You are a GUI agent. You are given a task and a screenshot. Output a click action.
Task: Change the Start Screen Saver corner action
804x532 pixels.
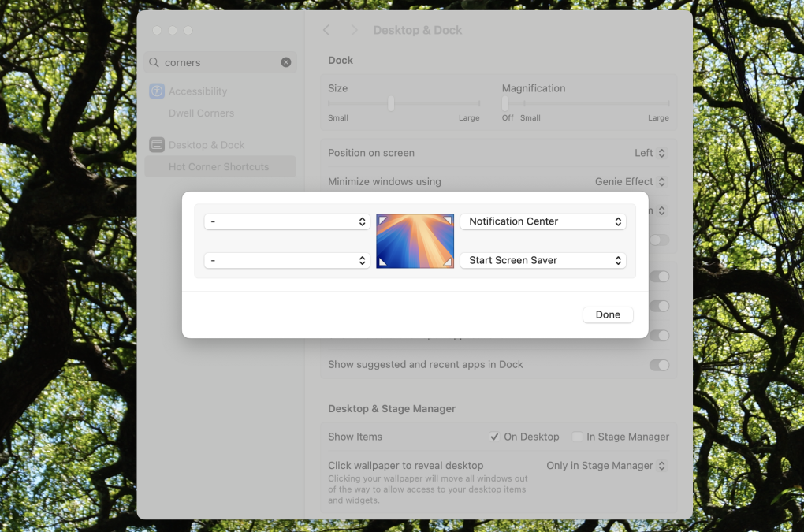(x=543, y=260)
